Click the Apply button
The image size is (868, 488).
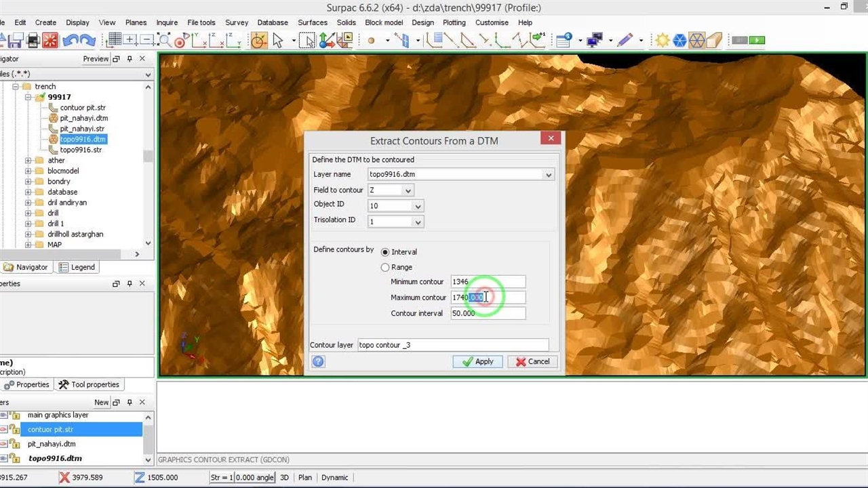pyautogui.click(x=477, y=362)
